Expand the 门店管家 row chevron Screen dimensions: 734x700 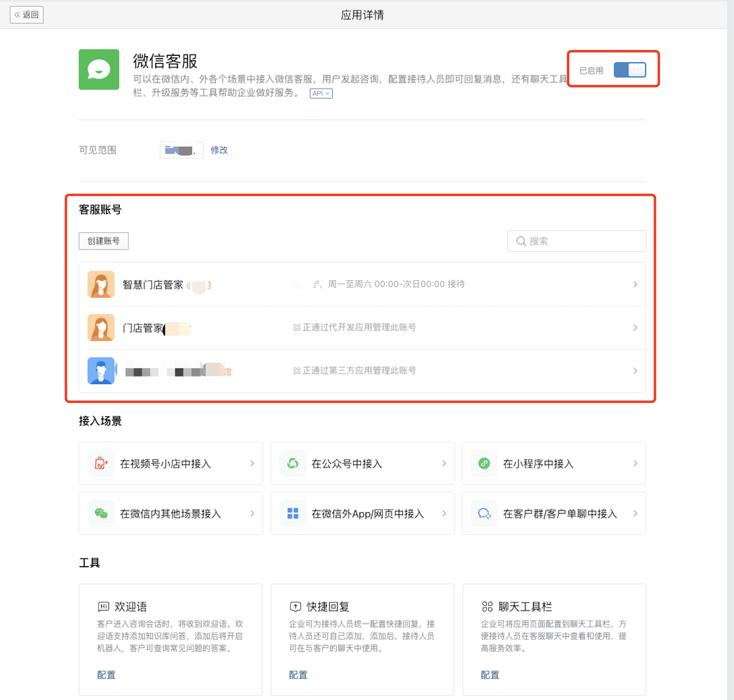pyautogui.click(x=635, y=328)
